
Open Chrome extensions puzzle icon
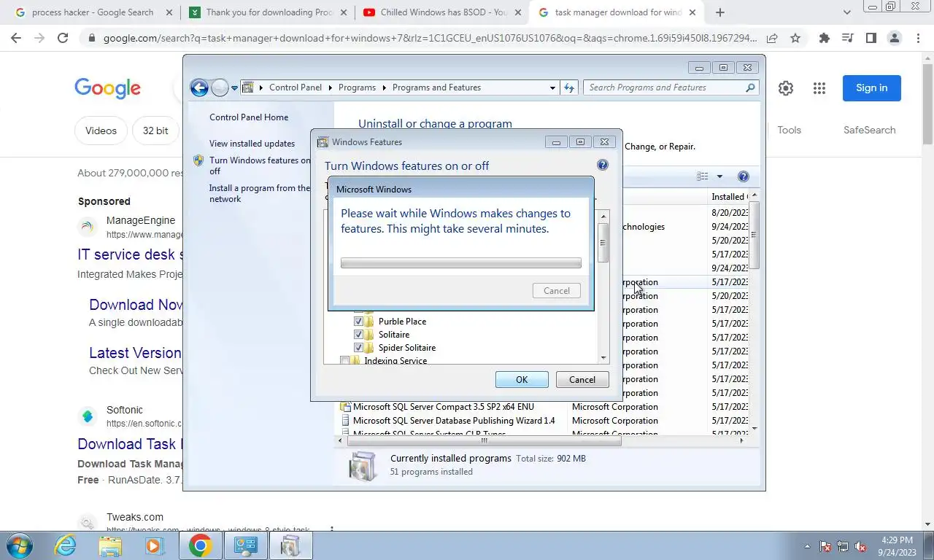[x=825, y=39]
